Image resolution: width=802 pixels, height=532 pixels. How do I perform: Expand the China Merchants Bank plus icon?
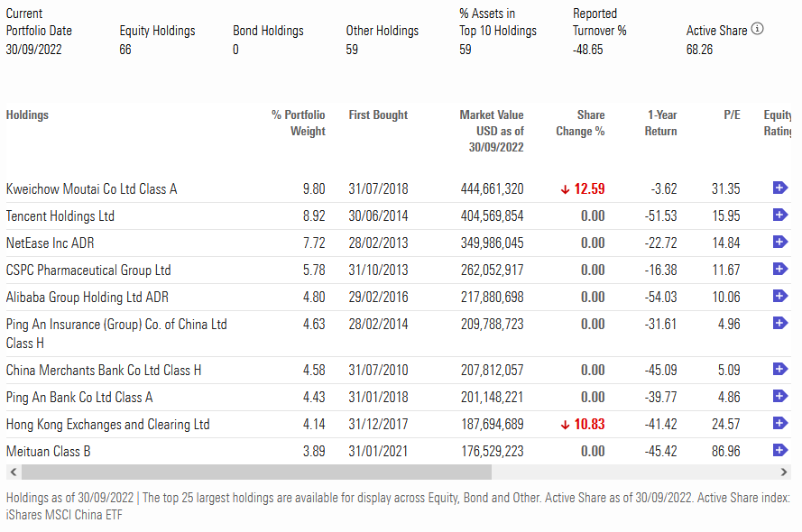coord(780,369)
